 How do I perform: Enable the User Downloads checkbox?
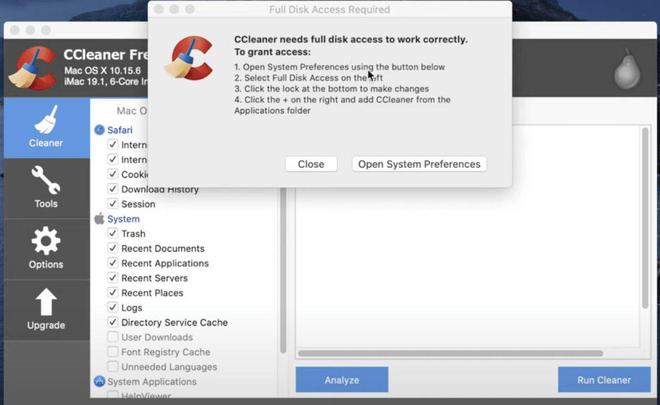(112, 337)
